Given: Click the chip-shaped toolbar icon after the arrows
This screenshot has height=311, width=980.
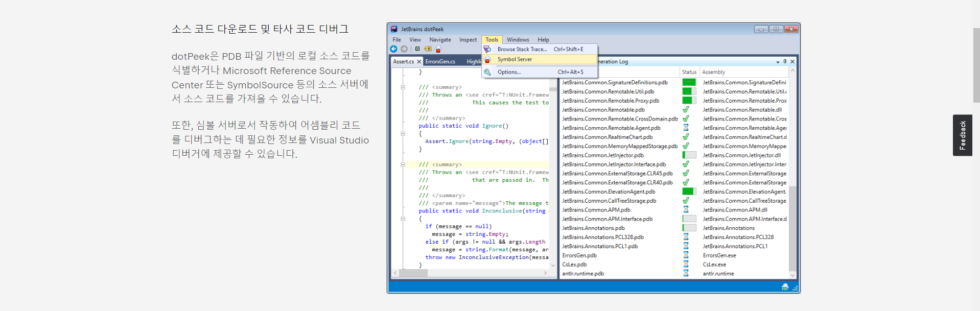Looking at the screenshot, I should click(417, 49).
